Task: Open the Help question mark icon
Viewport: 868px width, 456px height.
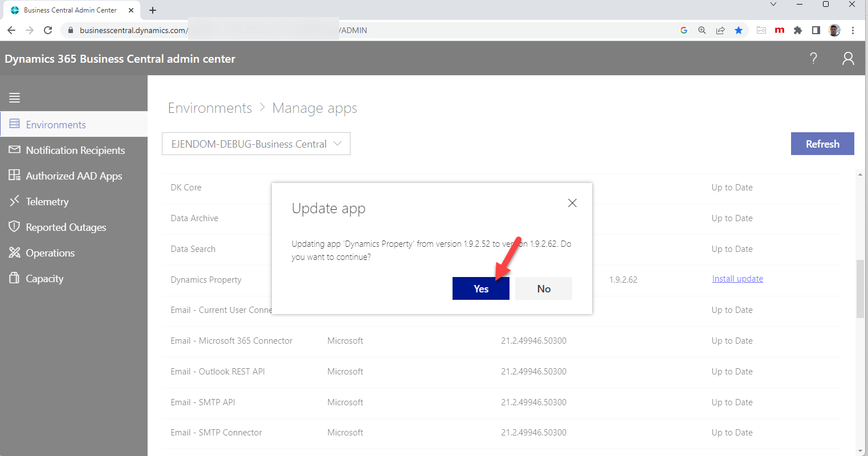Action: coord(813,58)
